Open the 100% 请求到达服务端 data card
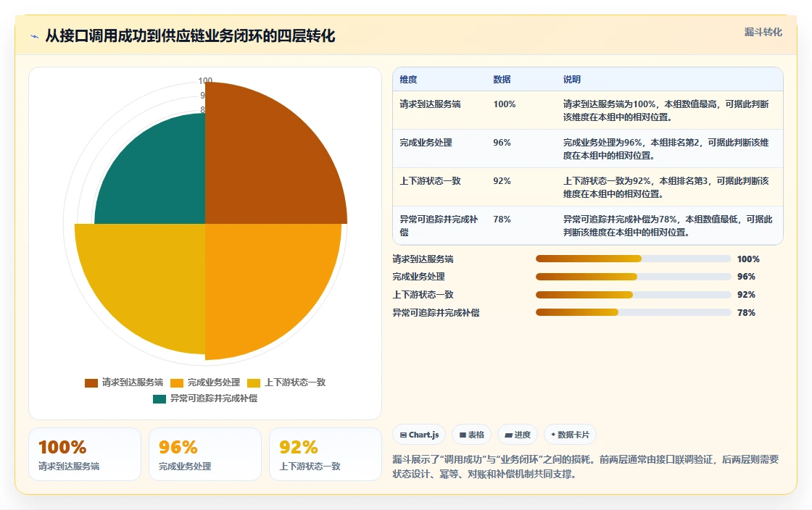The height and width of the screenshot is (510, 812). coord(85,454)
